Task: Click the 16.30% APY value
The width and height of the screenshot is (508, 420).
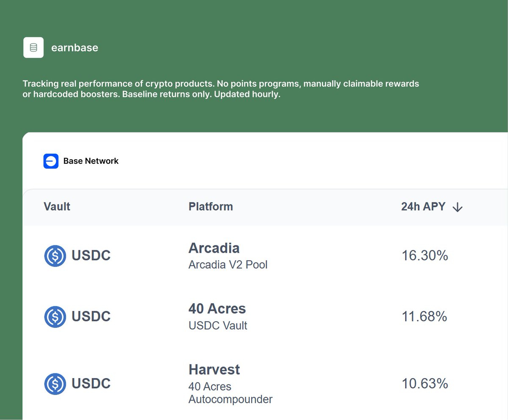Action: [x=425, y=256]
